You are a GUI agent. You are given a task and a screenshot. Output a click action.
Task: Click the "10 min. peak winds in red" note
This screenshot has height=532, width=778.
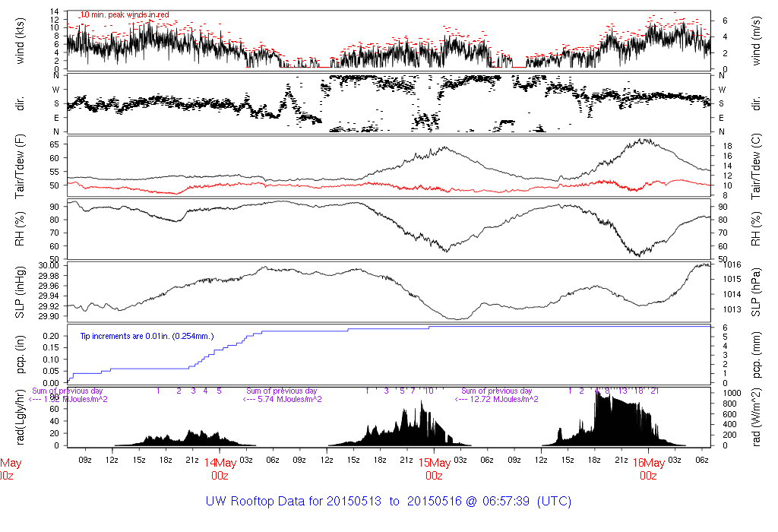tap(125, 15)
